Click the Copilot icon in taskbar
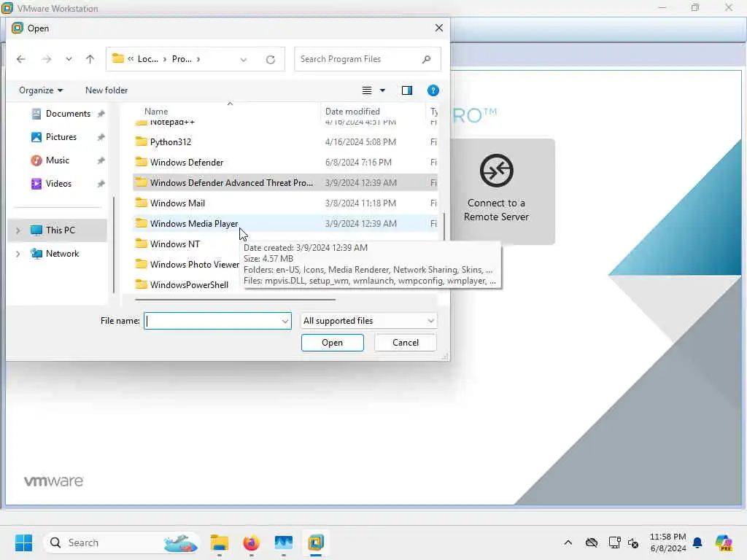The width and height of the screenshot is (747, 560). [x=724, y=542]
